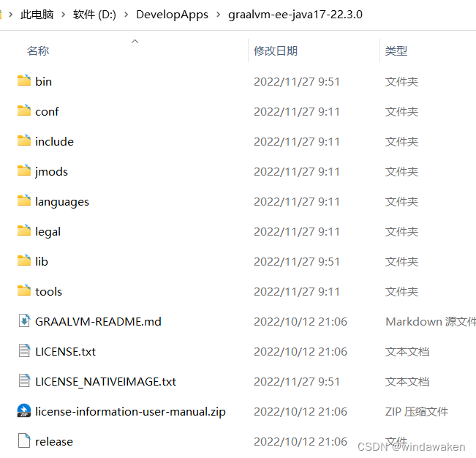The height and width of the screenshot is (458, 476).
Task: Select the legal folder name
Action: point(48,232)
